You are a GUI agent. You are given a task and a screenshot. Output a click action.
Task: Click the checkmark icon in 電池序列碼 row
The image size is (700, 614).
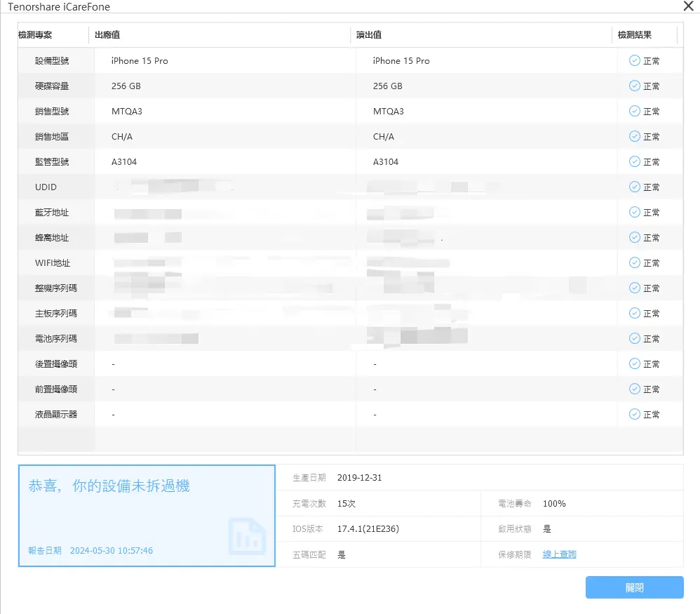pyautogui.click(x=634, y=338)
